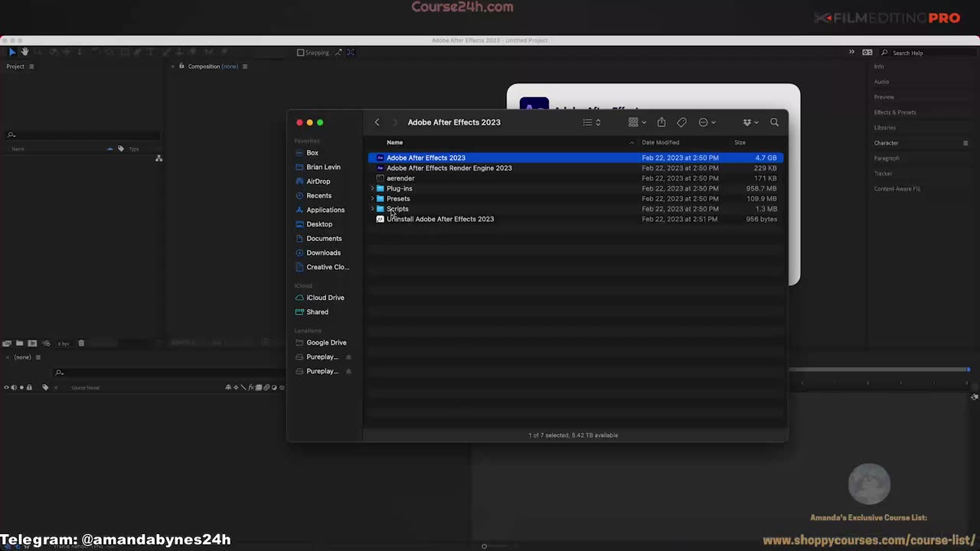Enable the Snapping checkbox

click(x=301, y=53)
